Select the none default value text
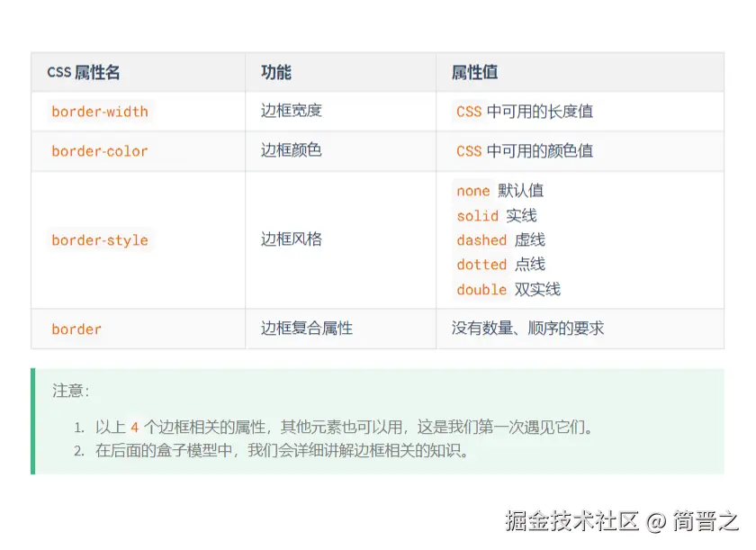This screenshot has height=550, width=756. (x=498, y=191)
